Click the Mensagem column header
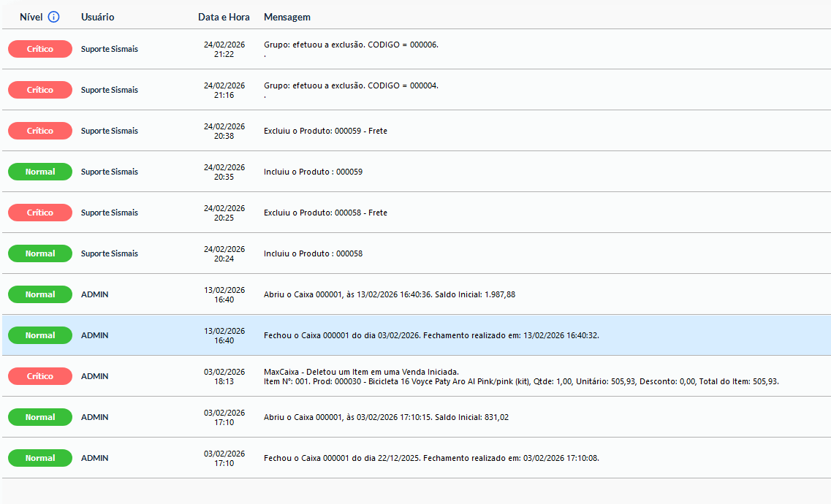Viewport: 831px width, 504px height. pos(287,17)
